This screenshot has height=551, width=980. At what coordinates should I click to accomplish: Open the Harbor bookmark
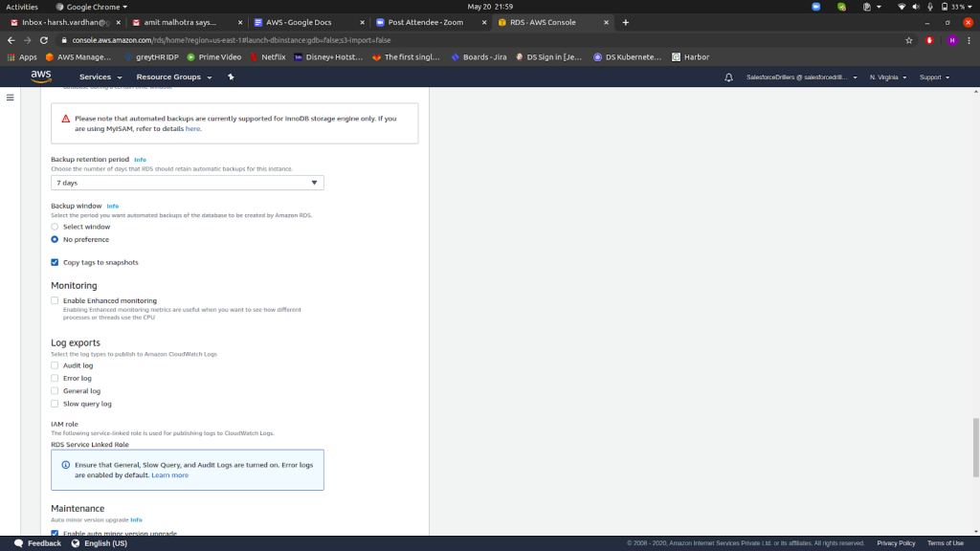(691, 56)
